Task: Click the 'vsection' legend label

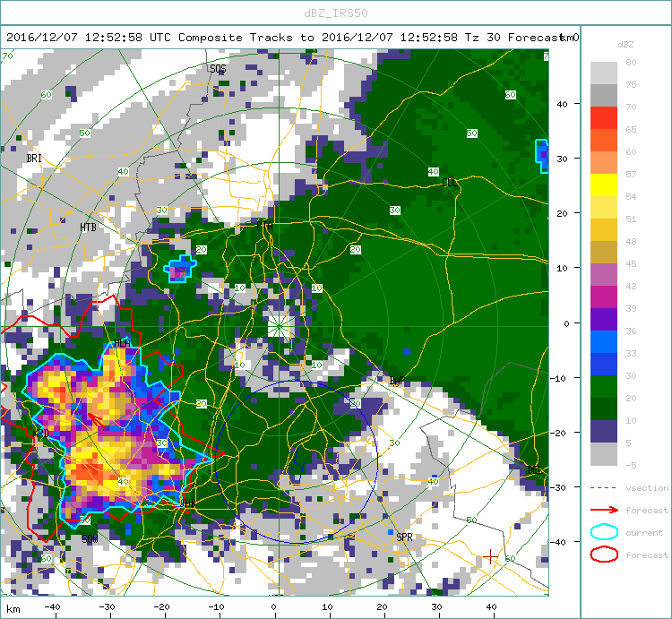Action: pos(647,488)
